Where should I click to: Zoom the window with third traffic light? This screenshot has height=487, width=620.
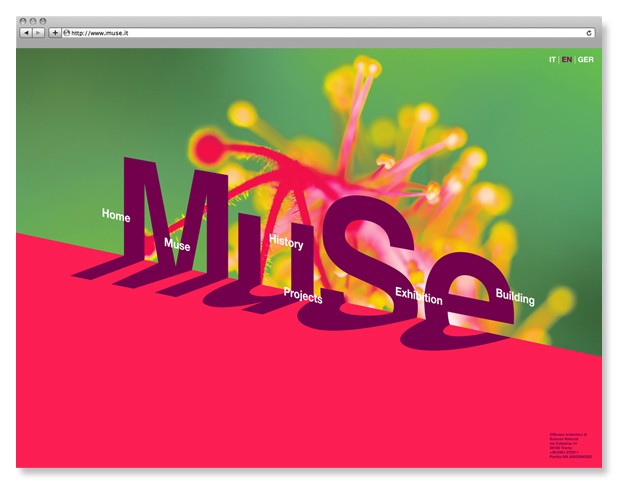click(43, 21)
